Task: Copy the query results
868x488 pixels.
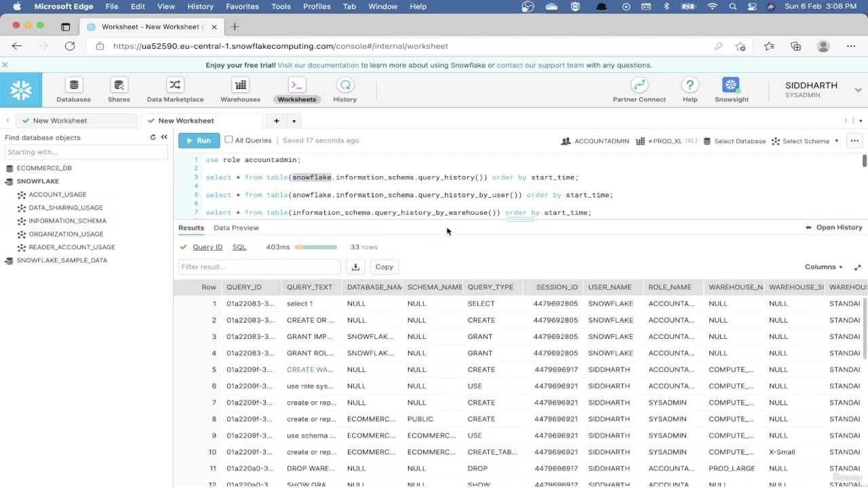Action: [x=384, y=267]
